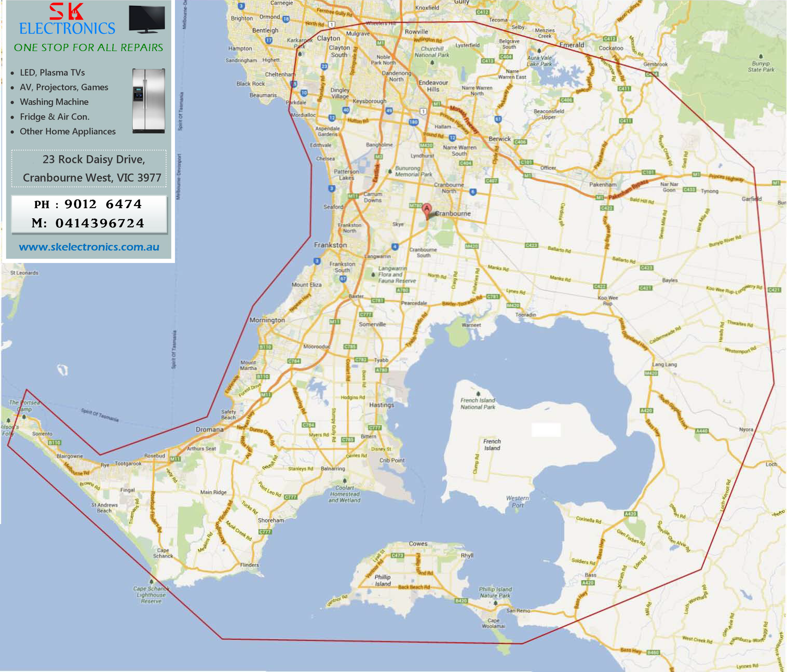The height and width of the screenshot is (672, 787).
Task: Click the mobile number 0414396724
Action: click(100, 223)
